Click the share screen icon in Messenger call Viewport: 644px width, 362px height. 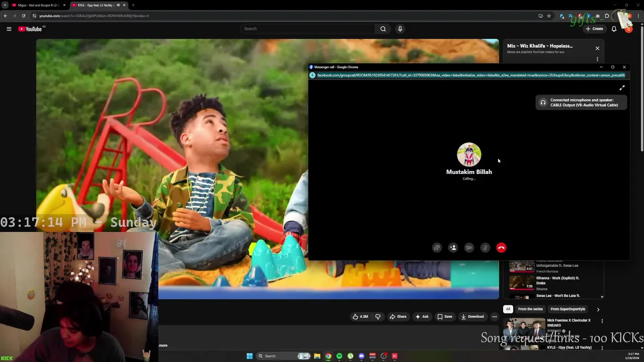pyautogui.click(x=437, y=247)
